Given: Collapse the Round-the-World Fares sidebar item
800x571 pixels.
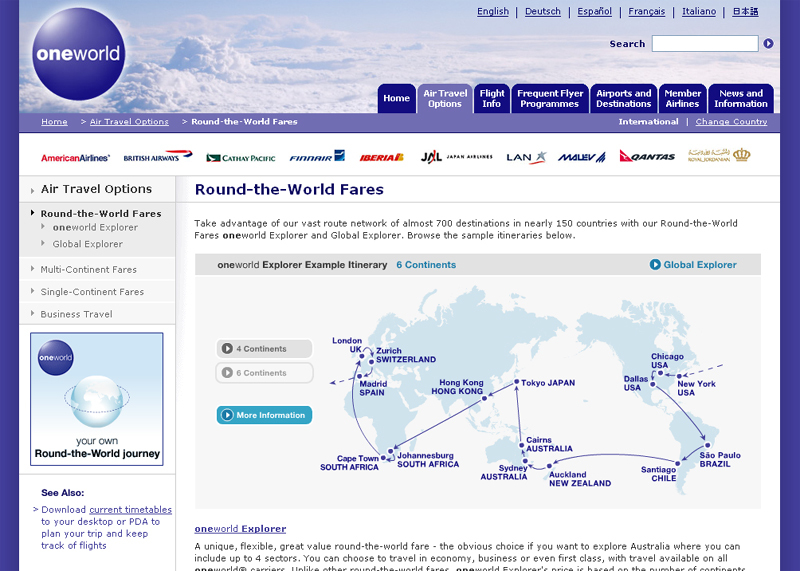Looking at the screenshot, I should (101, 214).
